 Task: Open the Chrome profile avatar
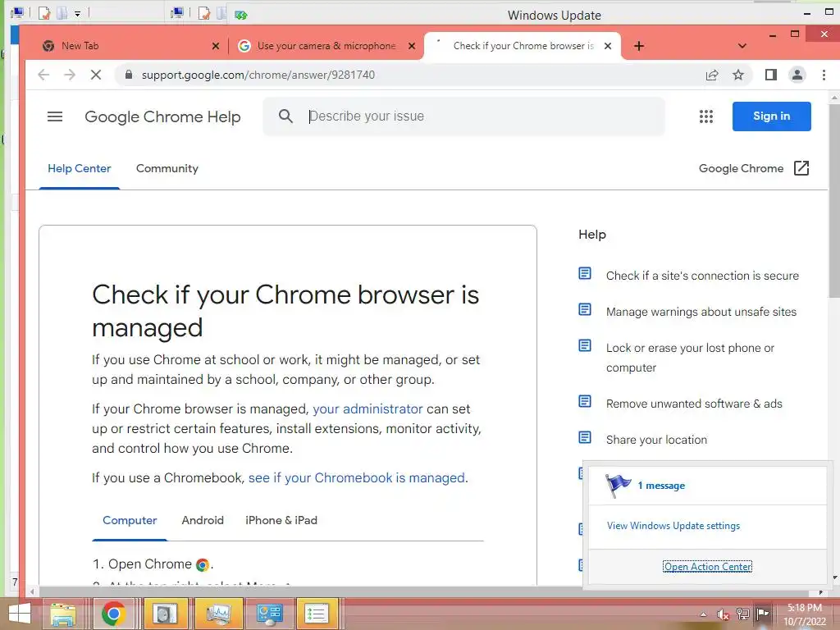[797, 75]
